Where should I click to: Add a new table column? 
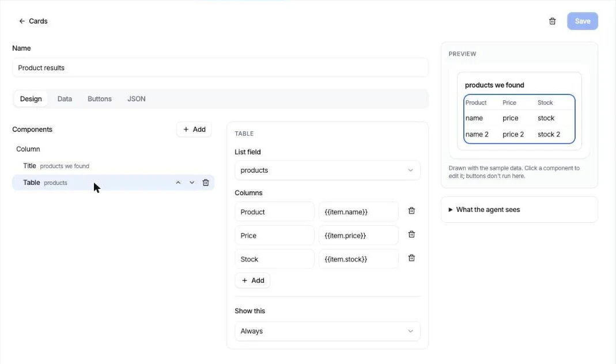(x=252, y=280)
